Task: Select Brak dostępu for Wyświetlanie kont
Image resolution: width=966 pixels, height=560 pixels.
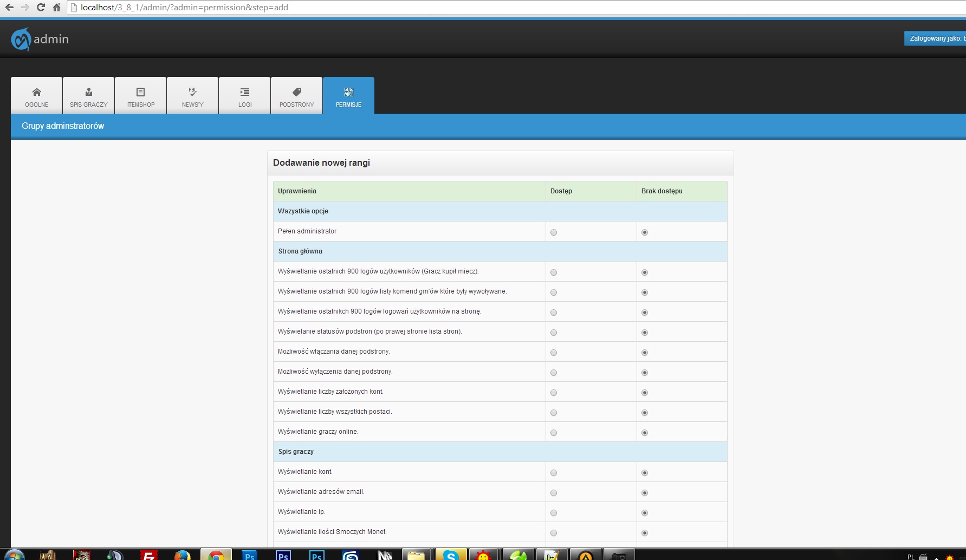Action: point(645,473)
